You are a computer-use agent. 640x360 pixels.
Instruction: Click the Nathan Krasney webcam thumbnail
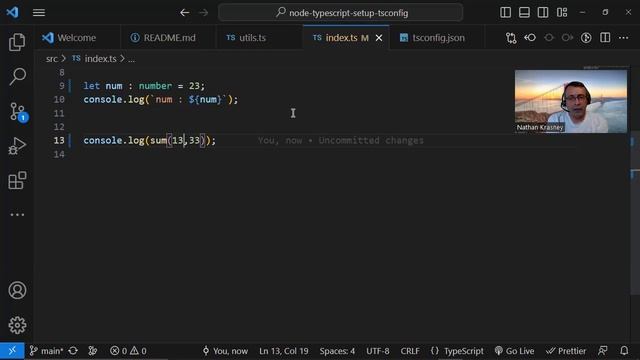pyautogui.click(x=571, y=101)
